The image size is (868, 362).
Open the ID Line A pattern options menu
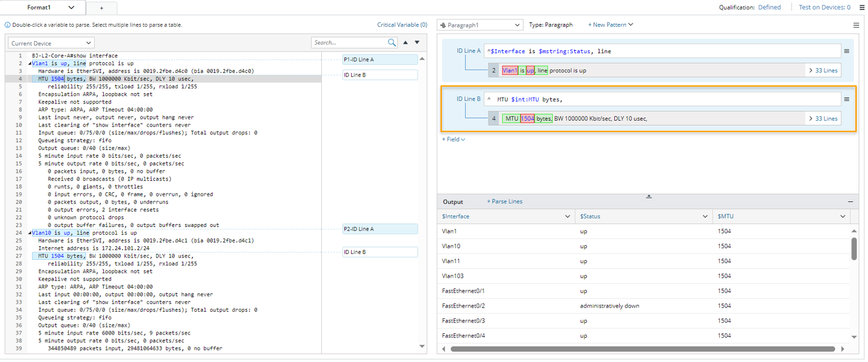pos(847,51)
